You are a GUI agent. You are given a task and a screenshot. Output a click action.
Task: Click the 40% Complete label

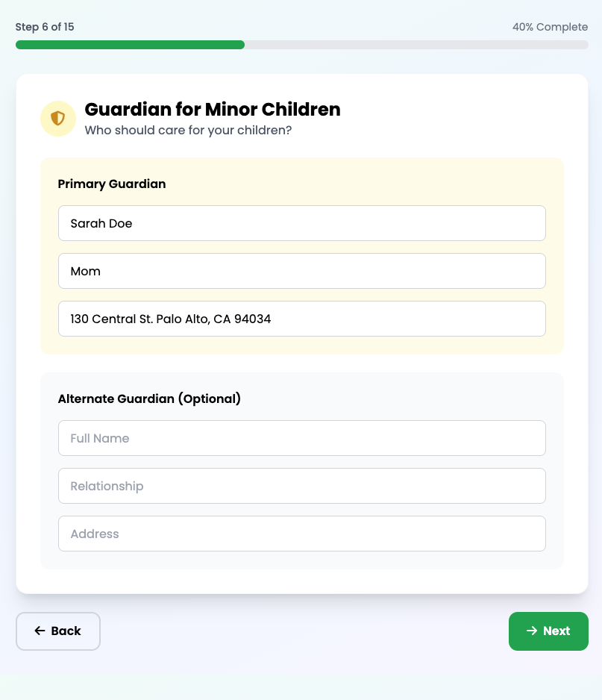click(550, 27)
